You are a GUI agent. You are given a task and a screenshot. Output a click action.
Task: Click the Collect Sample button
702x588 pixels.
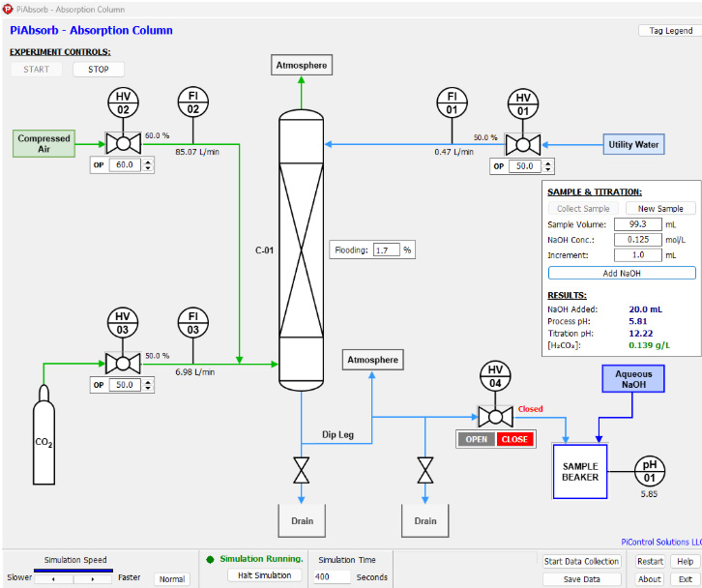(x=583, y=208)
